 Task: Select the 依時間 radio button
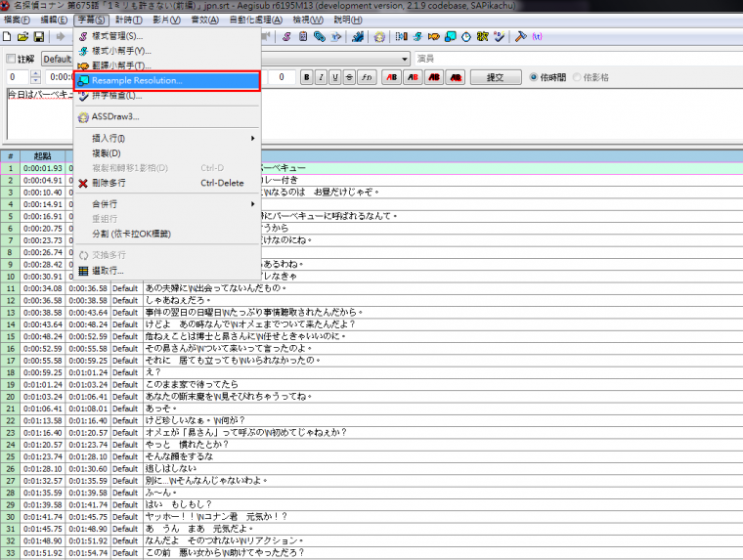click(x=534, y=77)
